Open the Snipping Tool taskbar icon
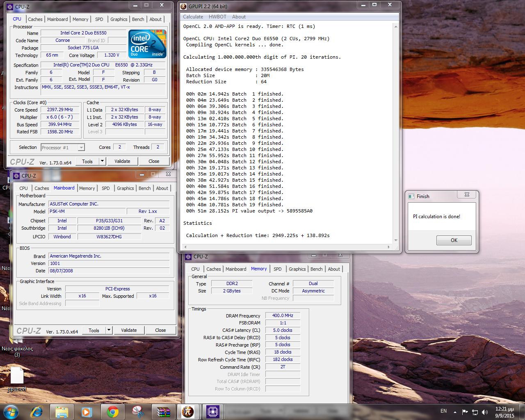The image size is (525, 420). click(x=138, y=411)
